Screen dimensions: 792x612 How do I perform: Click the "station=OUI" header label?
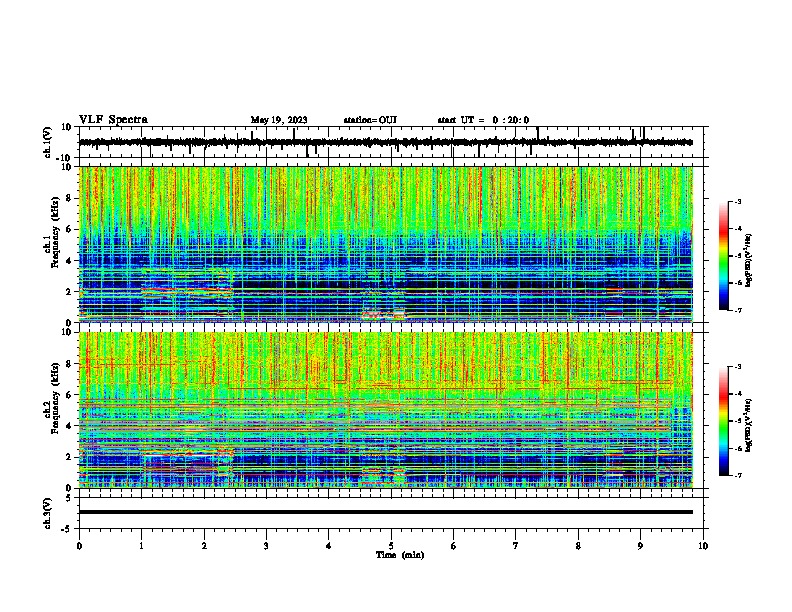tap(370, 120)
